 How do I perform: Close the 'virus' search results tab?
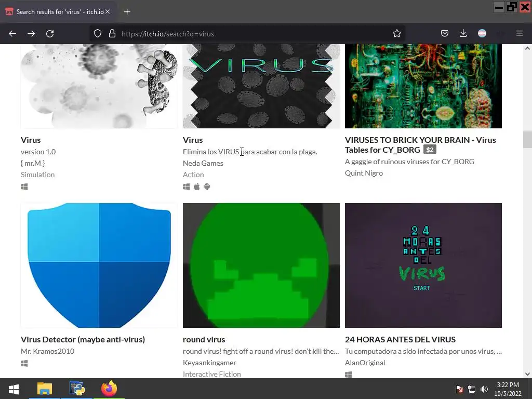(x=108, y=11)
